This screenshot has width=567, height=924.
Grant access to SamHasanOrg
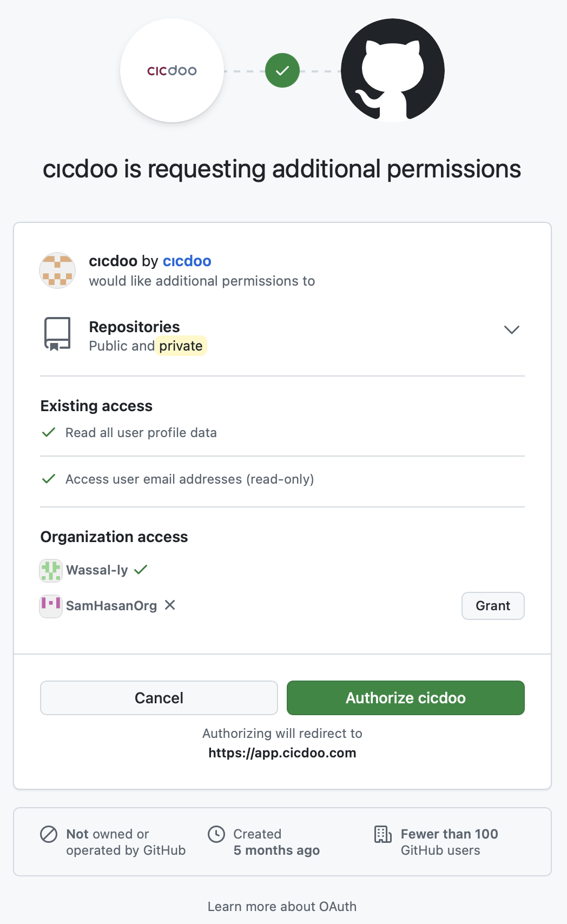tap(493, 606)
